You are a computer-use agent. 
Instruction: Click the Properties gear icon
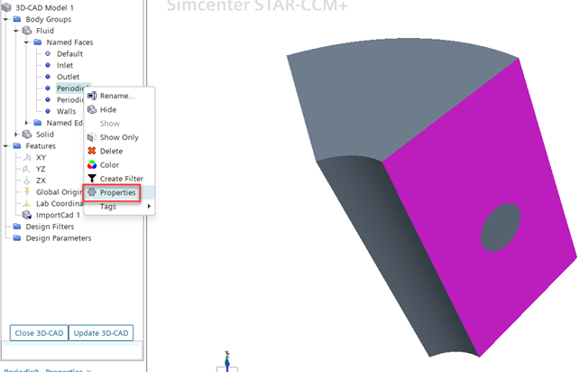click(91, 192)
